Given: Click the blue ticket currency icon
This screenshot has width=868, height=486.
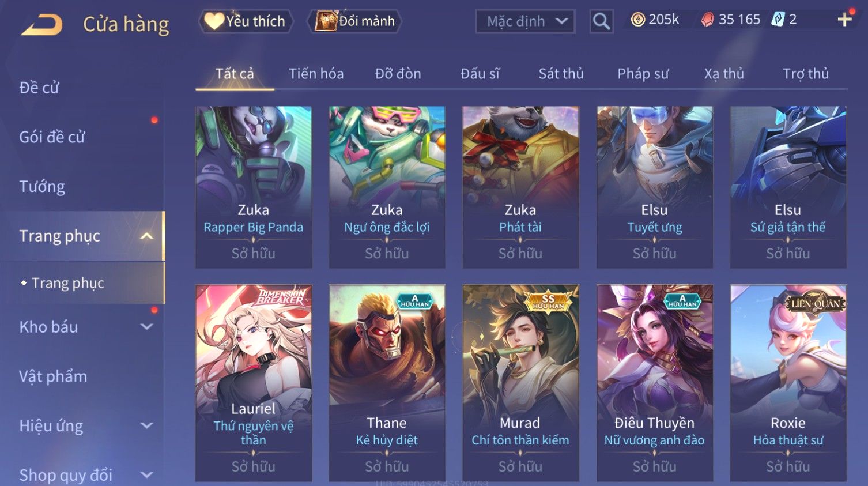Looking at the screenshot, I should [778, 20].
